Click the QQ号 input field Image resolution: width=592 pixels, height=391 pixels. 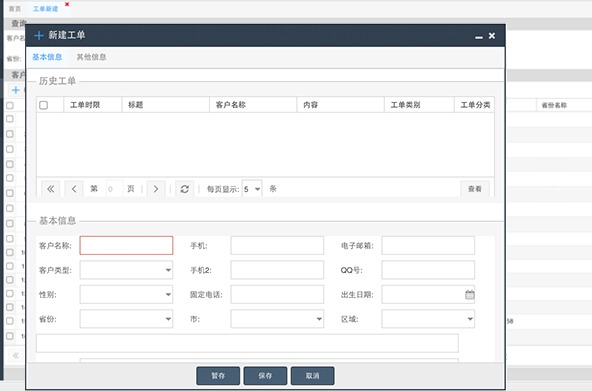click(428, 270)
